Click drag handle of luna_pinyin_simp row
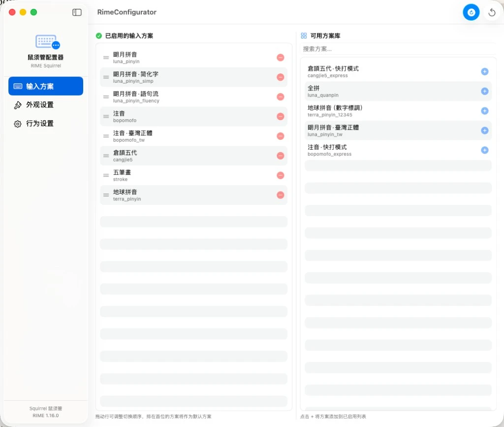 pyautogui.click(x=106, y=77)
